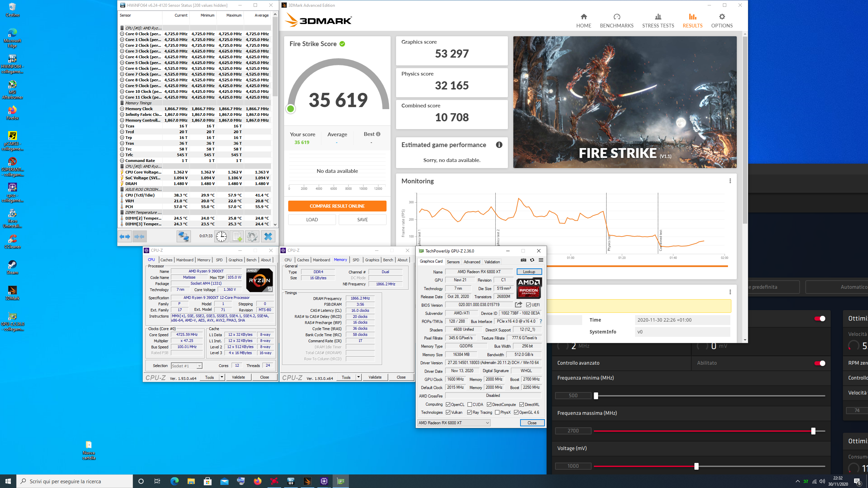Toggle the Ray Tracing checkbox
This screenshot has width=868, height=488.
(469, 412)
